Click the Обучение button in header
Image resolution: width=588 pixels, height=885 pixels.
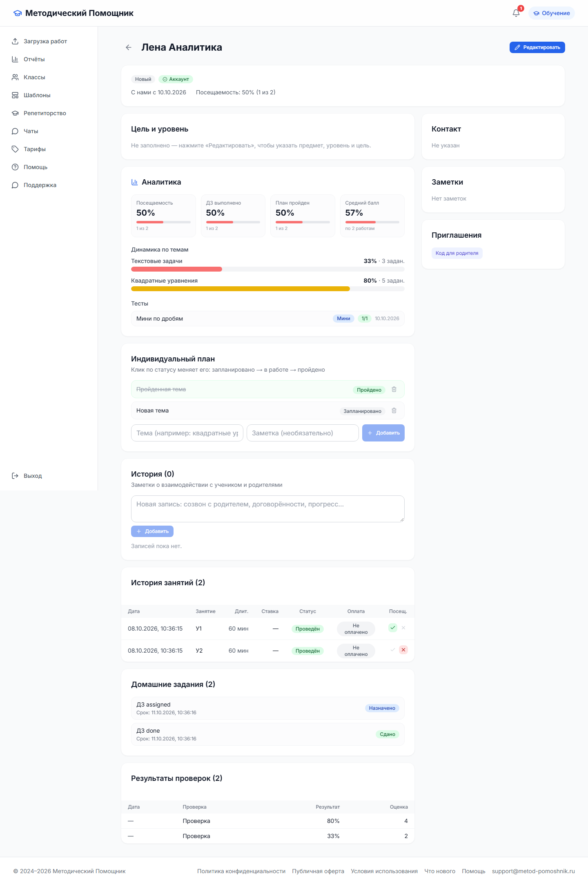[552, 13]
